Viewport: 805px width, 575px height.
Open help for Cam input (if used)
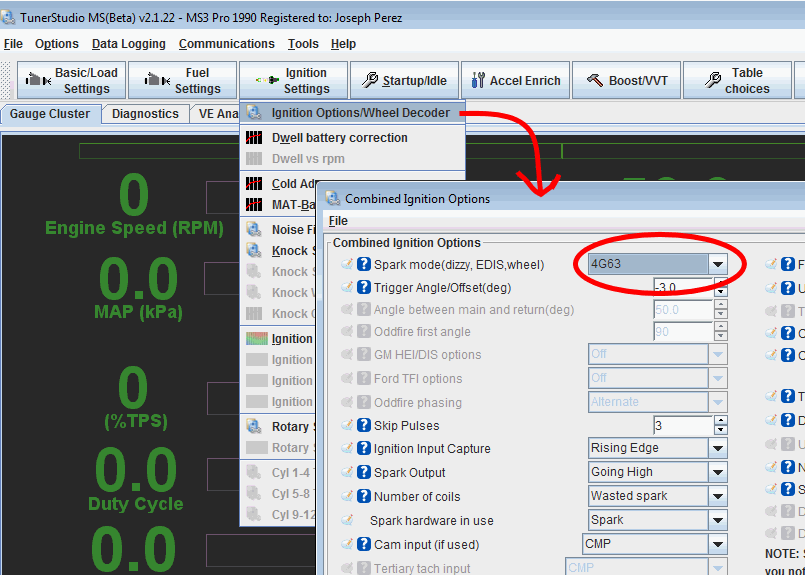click(x=364, y=544)
